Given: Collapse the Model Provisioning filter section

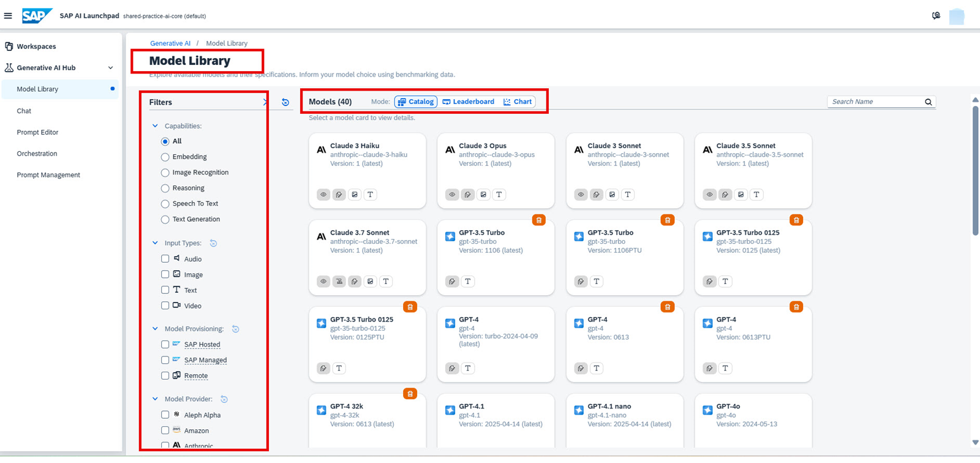Looking at the screenshot, I should (155, 329).
